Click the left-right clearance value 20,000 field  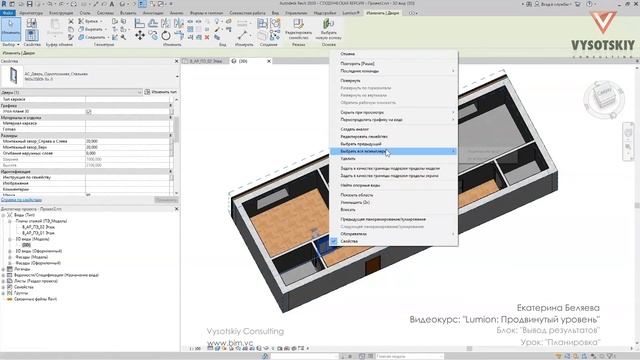click(x=127, y=141)
